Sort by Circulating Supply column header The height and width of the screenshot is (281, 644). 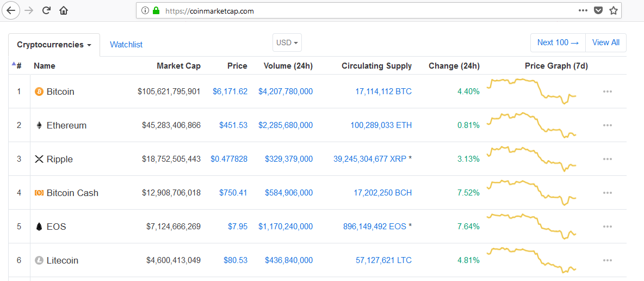pyautogui.click(x=376, y=66)
